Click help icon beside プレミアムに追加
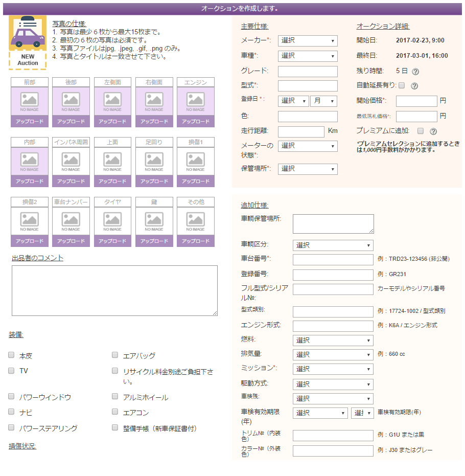The width and height of the screenshot is (465, 476). (433, 131)
